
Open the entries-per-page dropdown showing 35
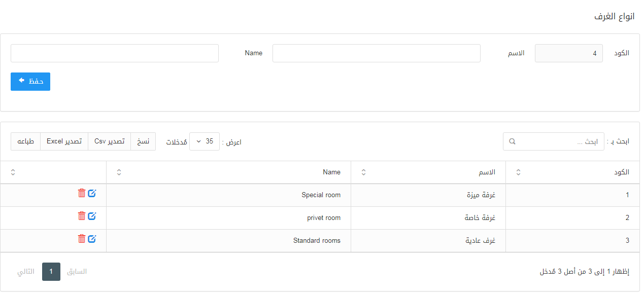click(x=205, y=141)
